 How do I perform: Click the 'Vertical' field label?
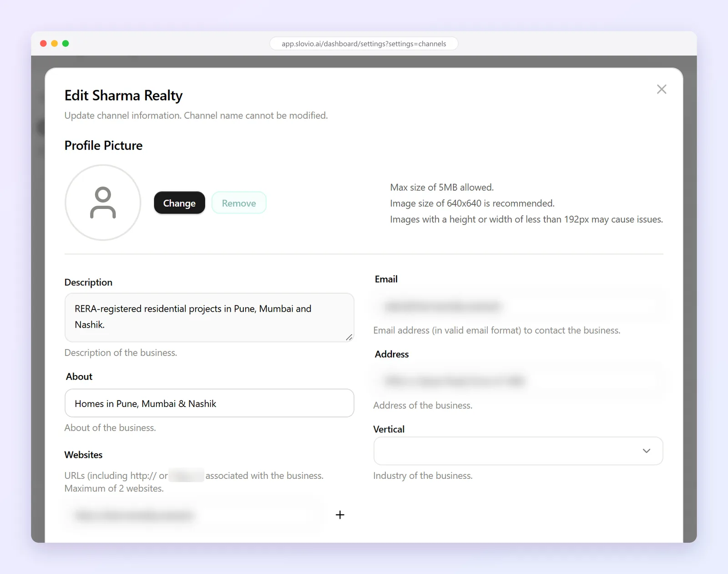[389, 429]
